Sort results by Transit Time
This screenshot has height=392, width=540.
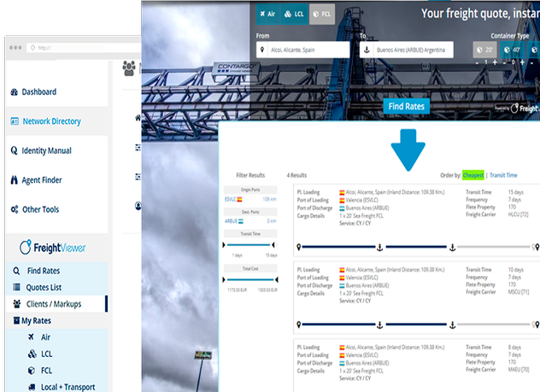505,175
